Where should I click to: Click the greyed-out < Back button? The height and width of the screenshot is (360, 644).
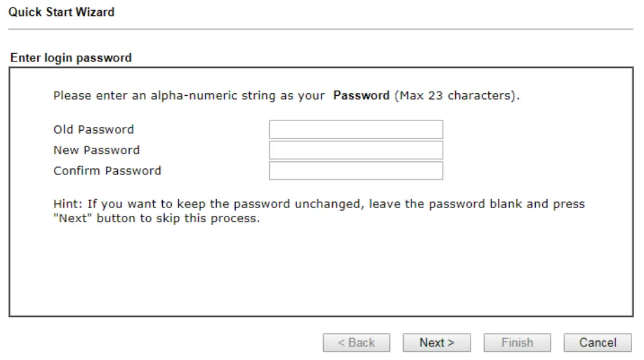point(356,343)
